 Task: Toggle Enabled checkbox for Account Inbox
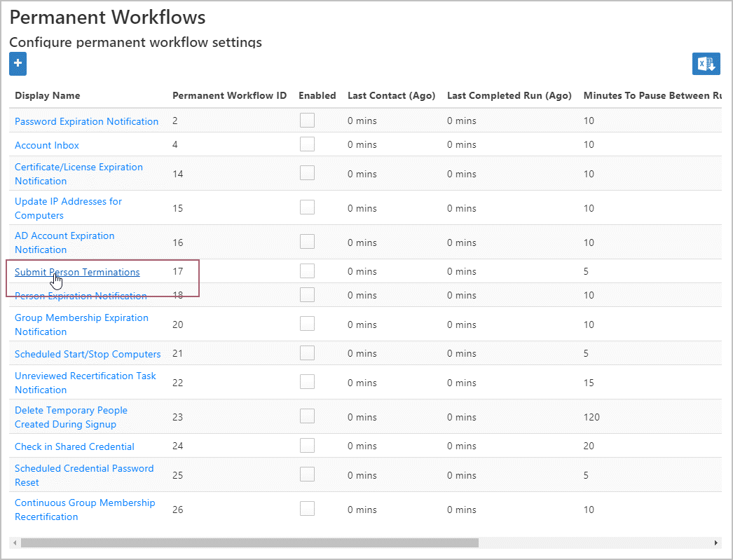click(307, 144)
